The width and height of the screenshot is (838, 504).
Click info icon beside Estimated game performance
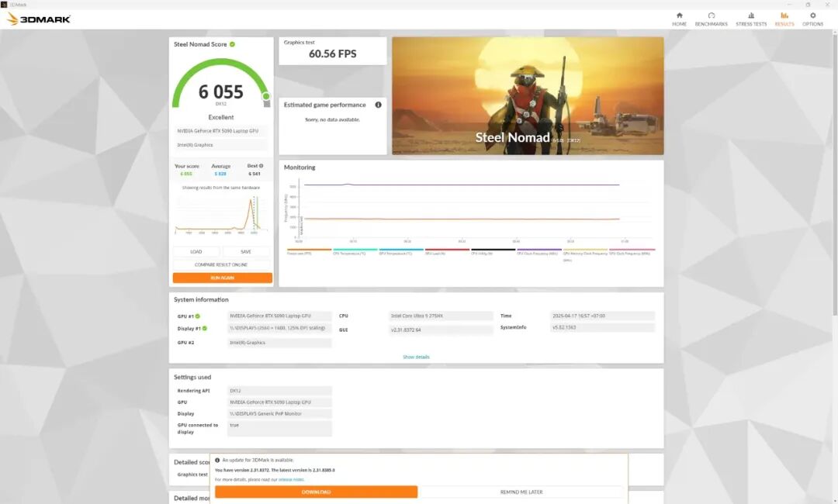[379, 105]
